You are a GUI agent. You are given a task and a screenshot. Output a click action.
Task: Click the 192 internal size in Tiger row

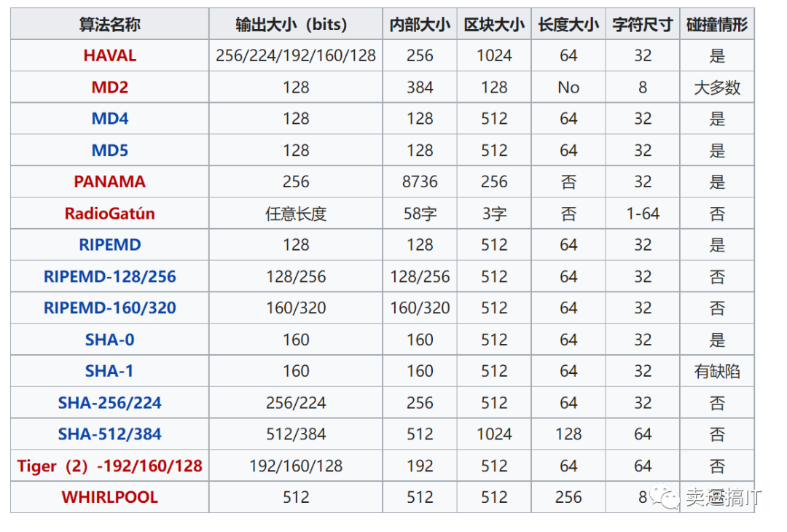click(x=420, y=466)
